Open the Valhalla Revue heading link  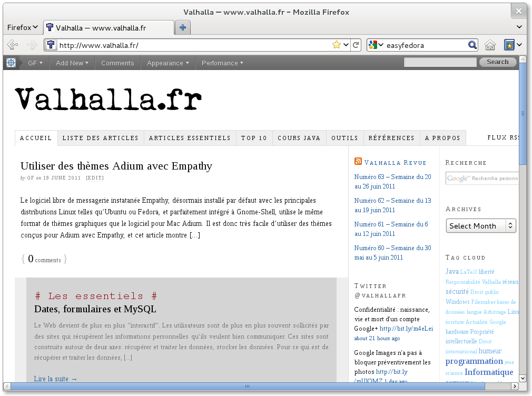[395, 163]
